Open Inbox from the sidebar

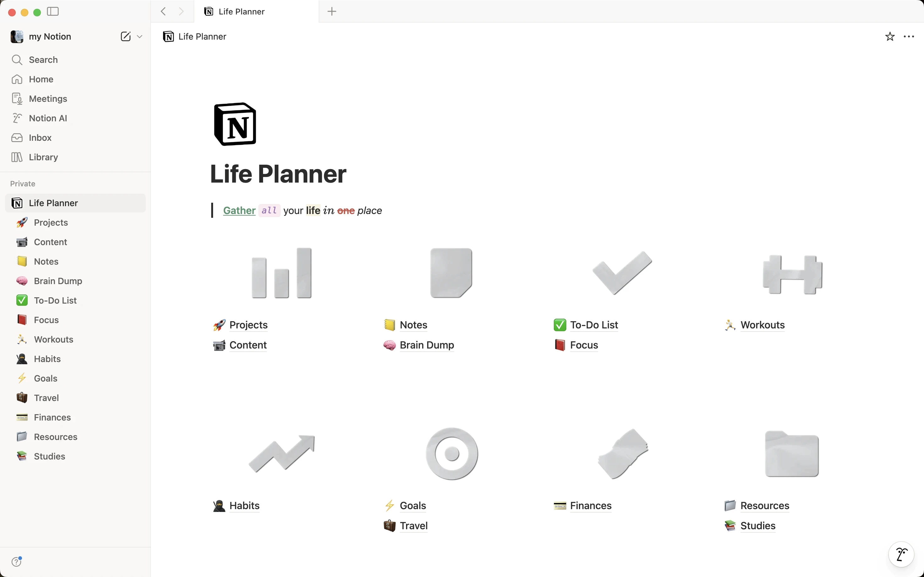point(40,138)
